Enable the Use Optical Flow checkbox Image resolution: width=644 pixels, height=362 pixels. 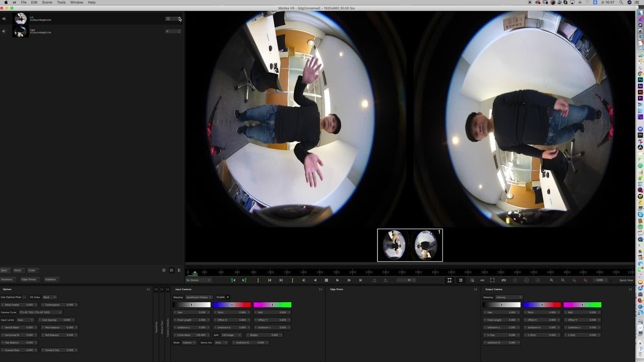(x=24, y=297)
